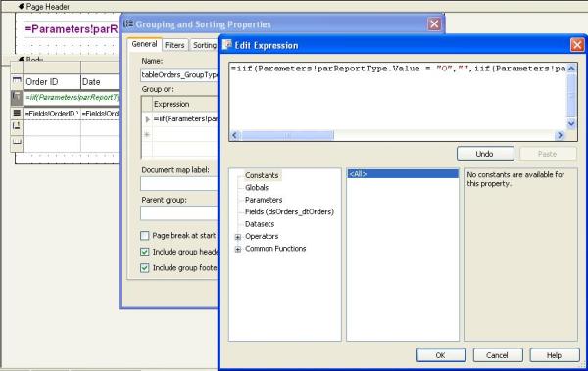Close the Edit Expression dialog
This screenshot has height=371, width=588.
[x=577, y=45]
